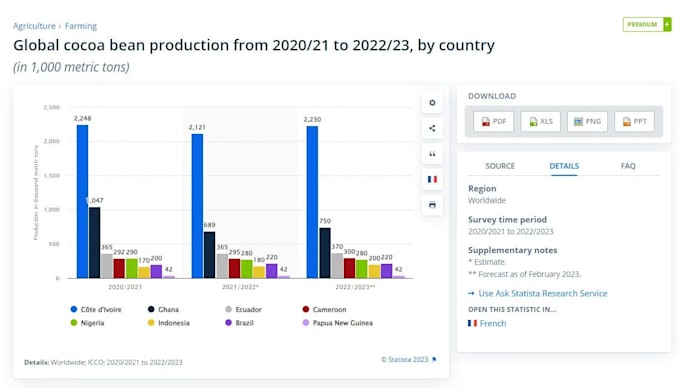Click the in 1,000 metric tons subtitle
This screenshot has width=680, height=388.
click(x=71, y=67)
